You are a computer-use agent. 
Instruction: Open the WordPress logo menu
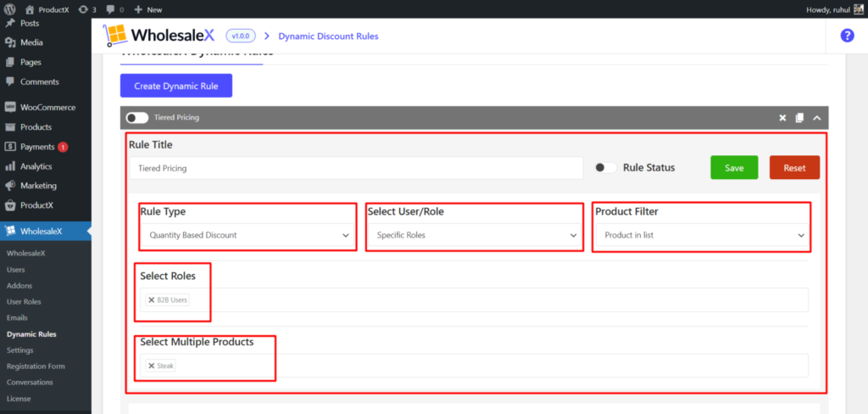click(x=11, y=9)
